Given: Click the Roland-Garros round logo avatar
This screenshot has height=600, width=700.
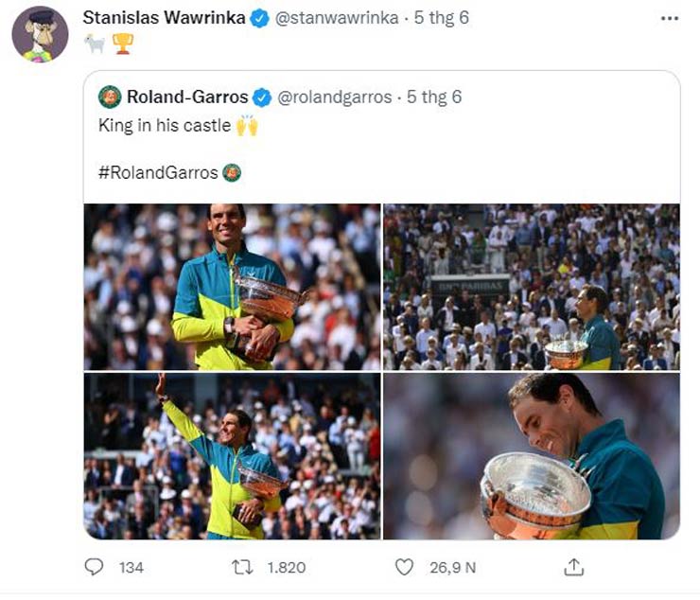Looking at the screenshot, I should [110, 97].
